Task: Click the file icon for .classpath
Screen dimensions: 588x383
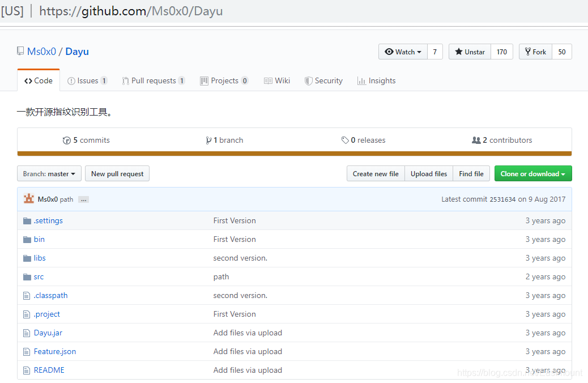Action: [27, 296]
